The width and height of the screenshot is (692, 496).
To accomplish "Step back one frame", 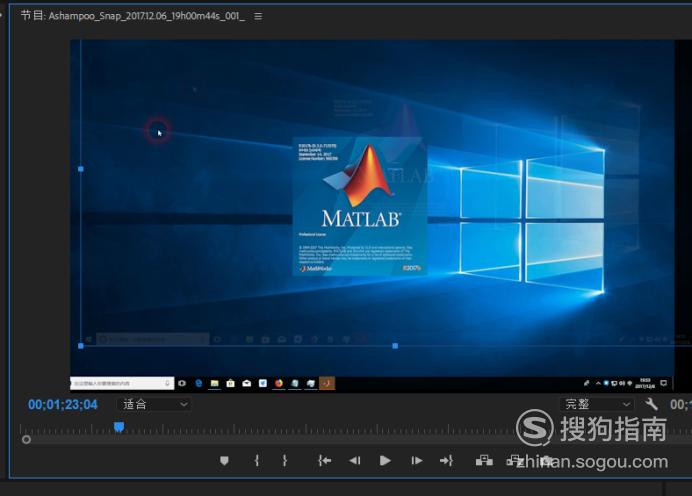I will coord(355,461).
